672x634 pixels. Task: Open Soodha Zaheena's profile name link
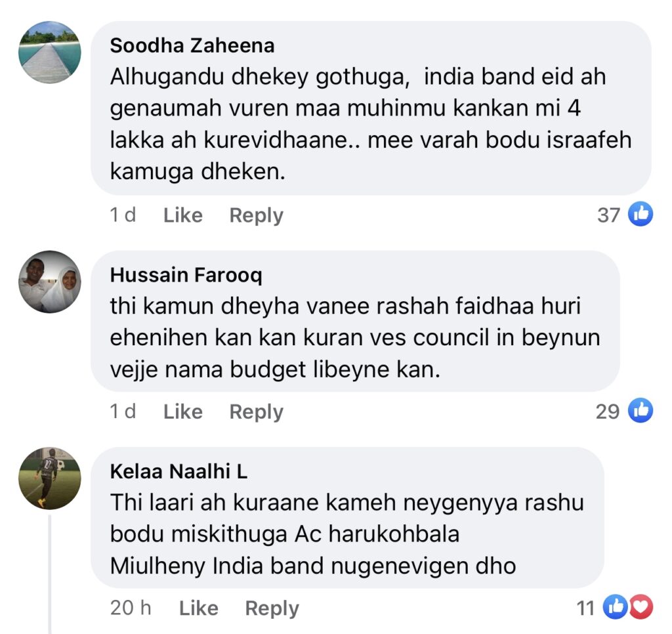(x=192, y=46)
